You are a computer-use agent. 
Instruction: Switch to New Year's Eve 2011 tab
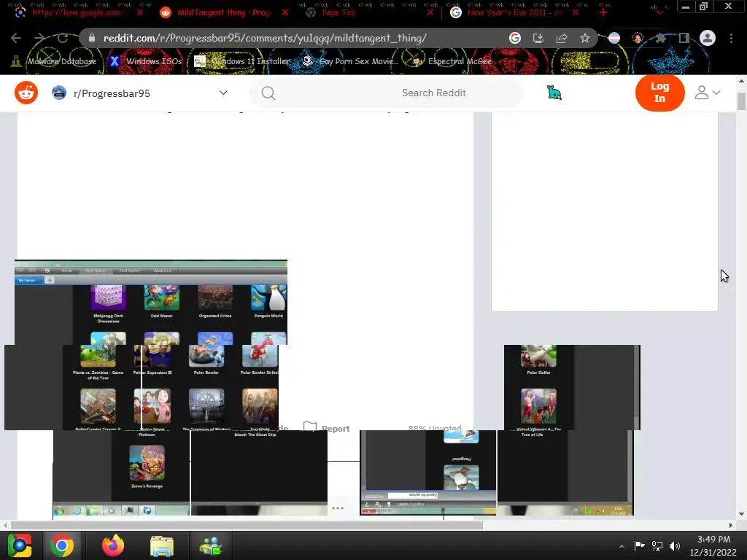tap(515, 12)
